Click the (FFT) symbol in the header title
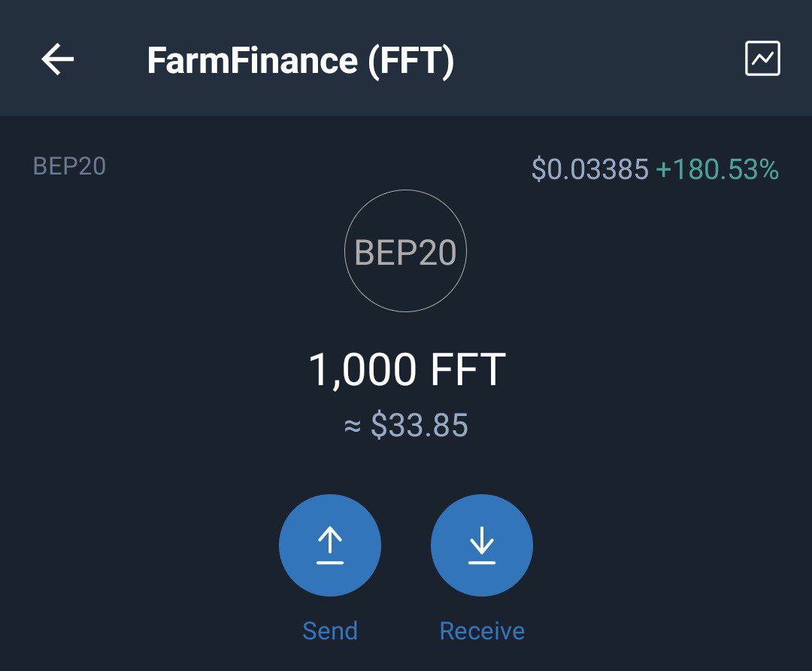The height and width of the screenshot is (671, 812). [x=411, y=61]
